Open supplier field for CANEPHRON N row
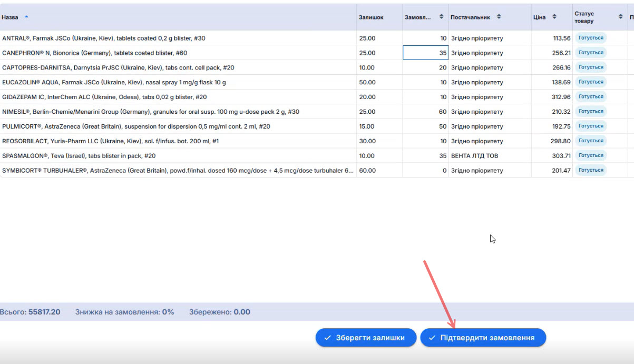This screenshot has width=634, height=364. pyautogui.click(x=490, y=53)
